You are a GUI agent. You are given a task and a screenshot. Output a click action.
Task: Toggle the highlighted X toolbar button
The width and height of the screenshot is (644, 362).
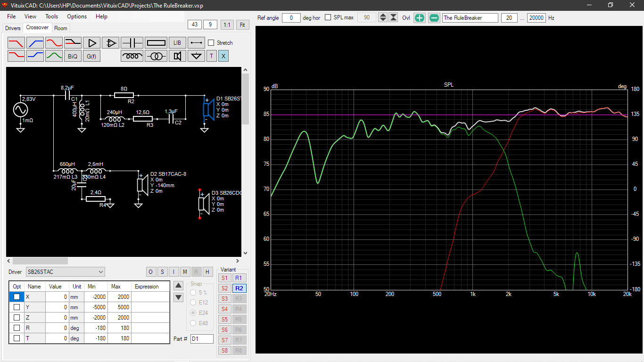pyautogui.click(x=223, y=56)
